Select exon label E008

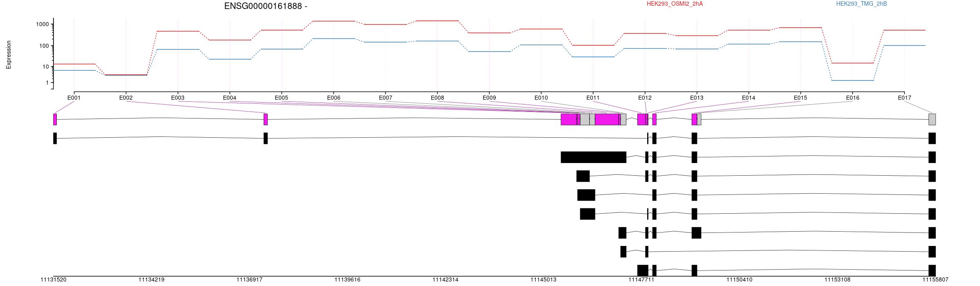437,98
